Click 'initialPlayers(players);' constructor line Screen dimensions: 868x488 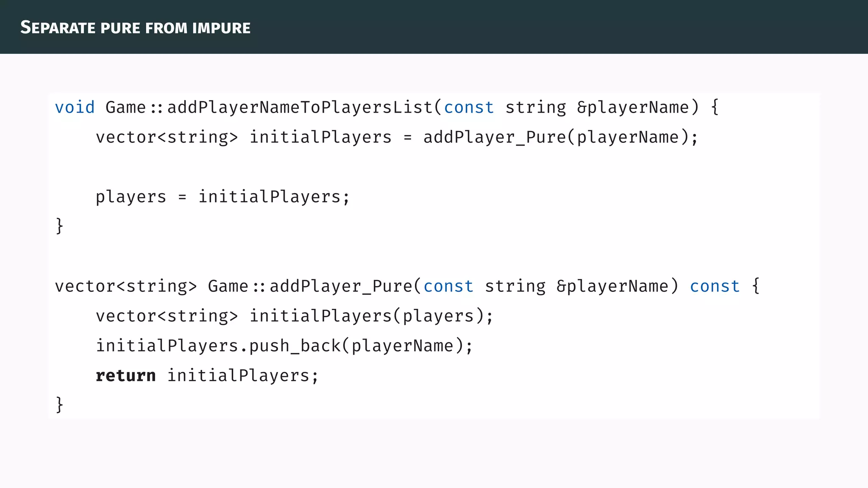[371, 316]
